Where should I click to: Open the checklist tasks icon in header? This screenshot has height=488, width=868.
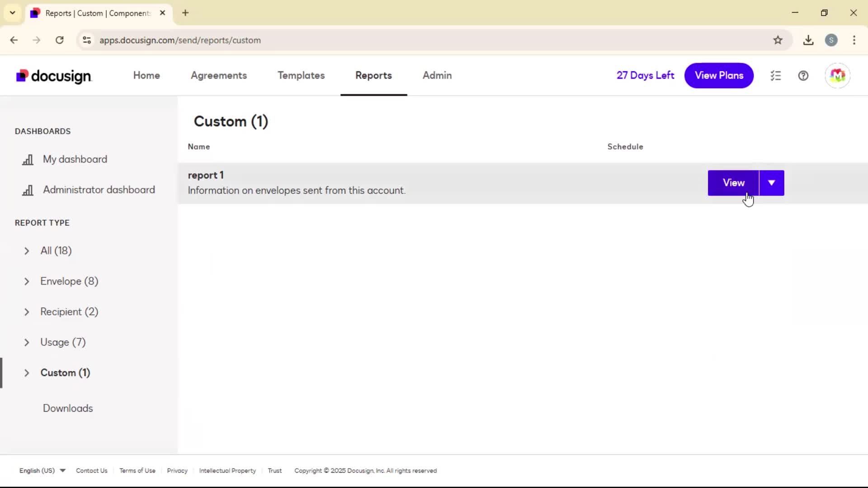[776, 75]
